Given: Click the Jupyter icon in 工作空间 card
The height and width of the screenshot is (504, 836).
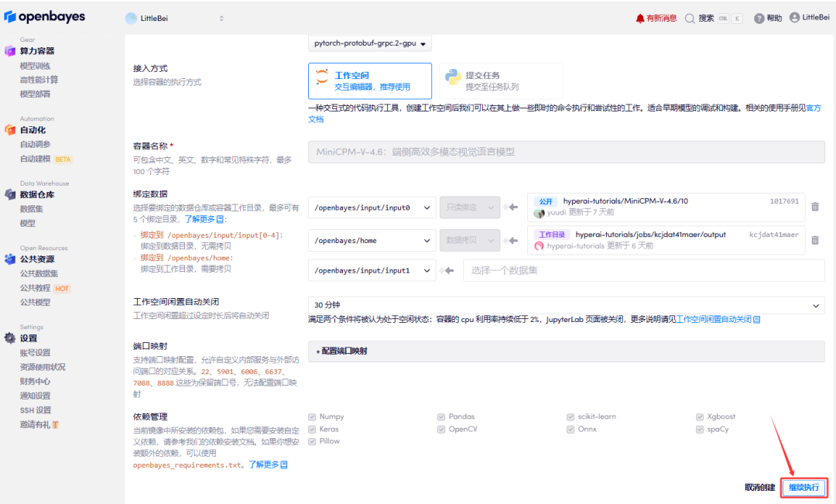Looking at the screenshot, I should point(322,77).
